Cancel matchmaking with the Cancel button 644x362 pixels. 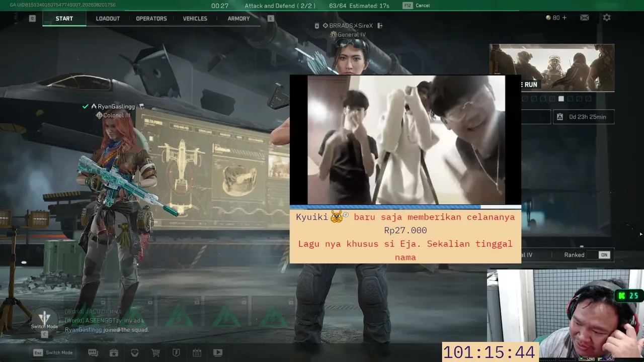(x=417, y=6)
